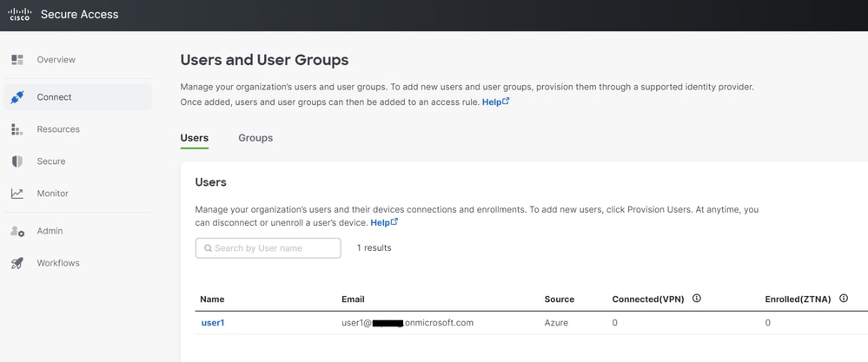Image resolution: width=868 pixels, height=362 pixels.
Task: Click the Connected(VPN) info icon
Action: pyautogui.click(x=697, y=299)
